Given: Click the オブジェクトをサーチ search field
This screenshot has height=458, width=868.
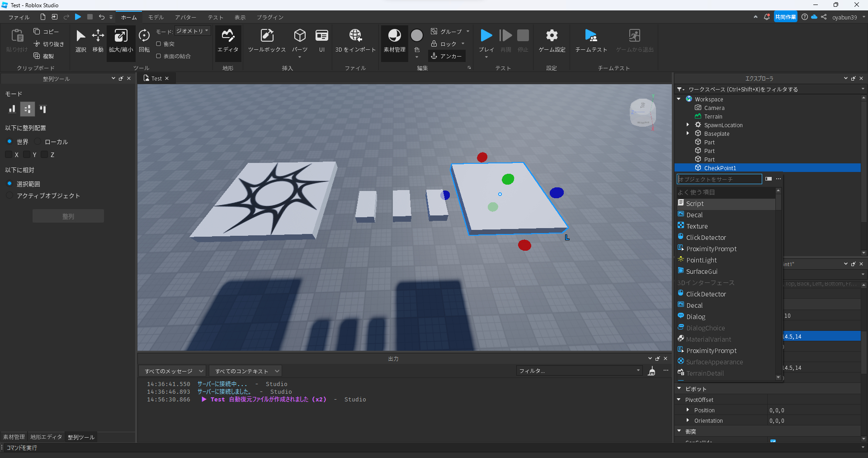Looking at the screenshot, I should 719,179.
